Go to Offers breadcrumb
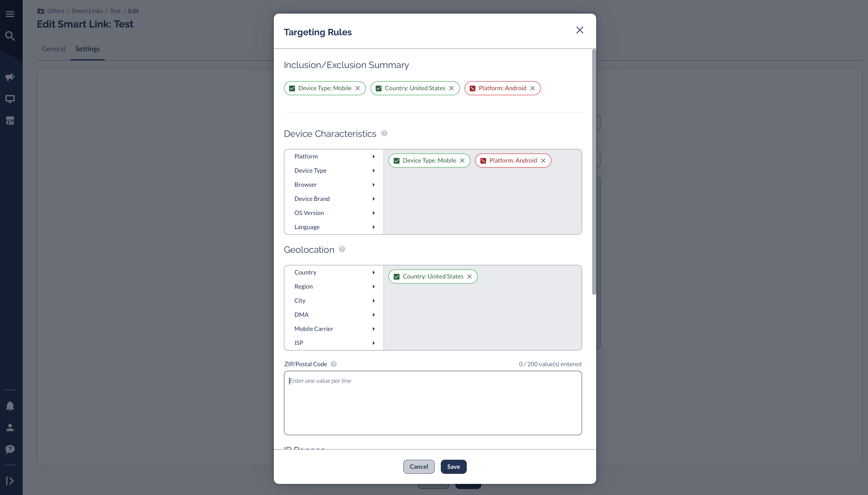Viewport: 868px width, 495px height. 56,11
